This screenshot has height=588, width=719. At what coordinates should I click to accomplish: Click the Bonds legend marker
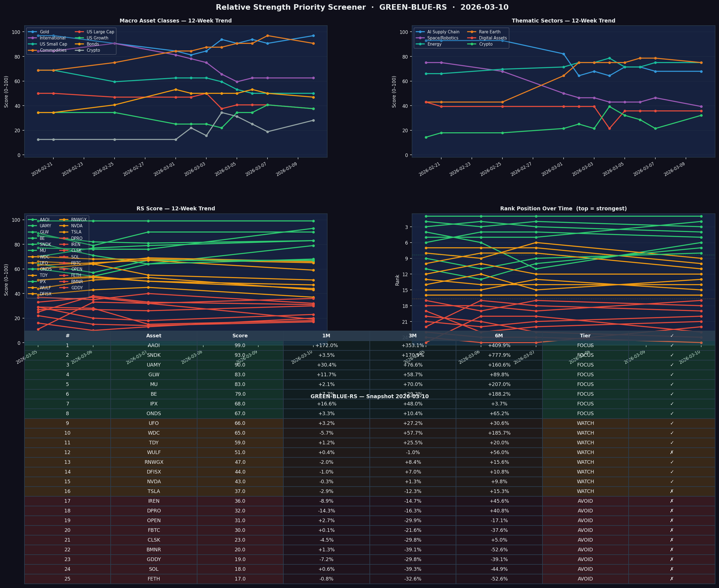(79, 44)
